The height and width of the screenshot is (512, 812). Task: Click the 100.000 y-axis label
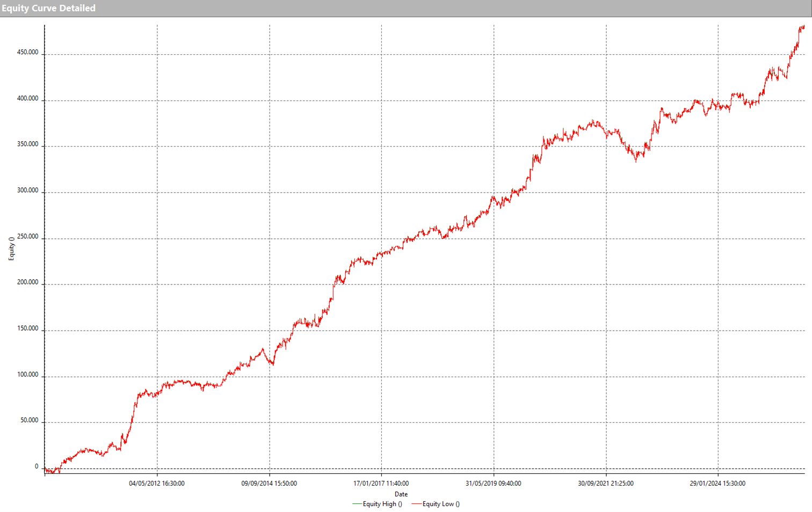pos(27,375)
